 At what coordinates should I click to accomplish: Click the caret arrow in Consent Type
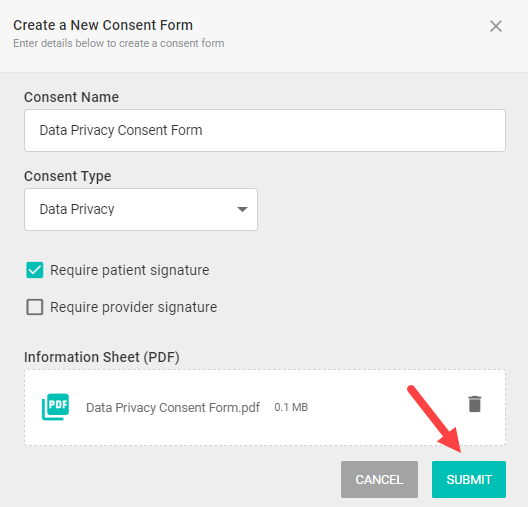pyautogui.click(x=242, y=209)
